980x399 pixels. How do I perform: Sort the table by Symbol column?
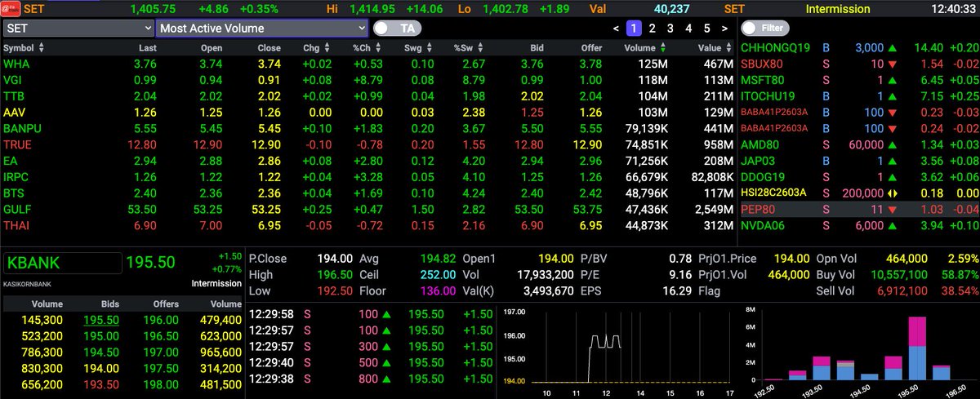tap(41, 48)
